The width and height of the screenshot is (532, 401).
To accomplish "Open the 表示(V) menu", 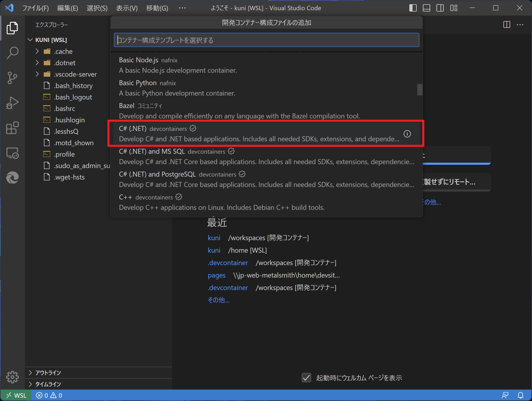I will 127,8.
